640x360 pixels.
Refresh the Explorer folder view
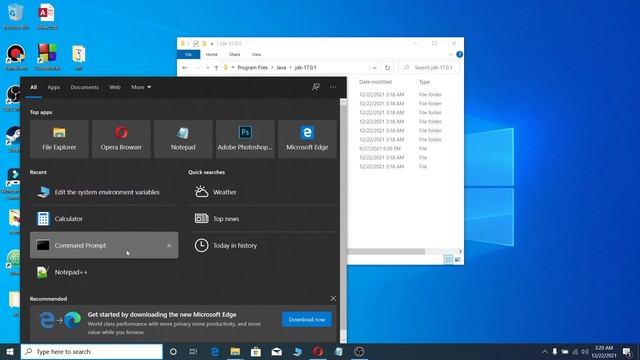[x=387, y=67]
